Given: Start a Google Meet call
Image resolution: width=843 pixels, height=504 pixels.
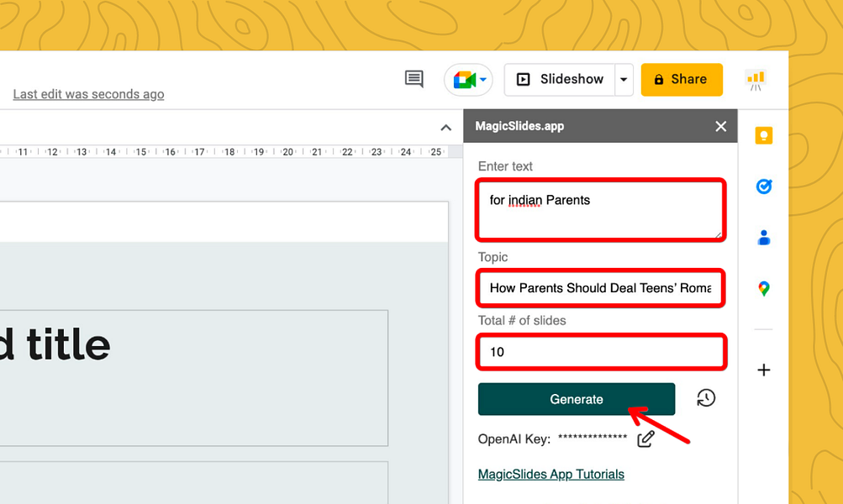Looking at the screenshot, I should [x=468, y=80].
